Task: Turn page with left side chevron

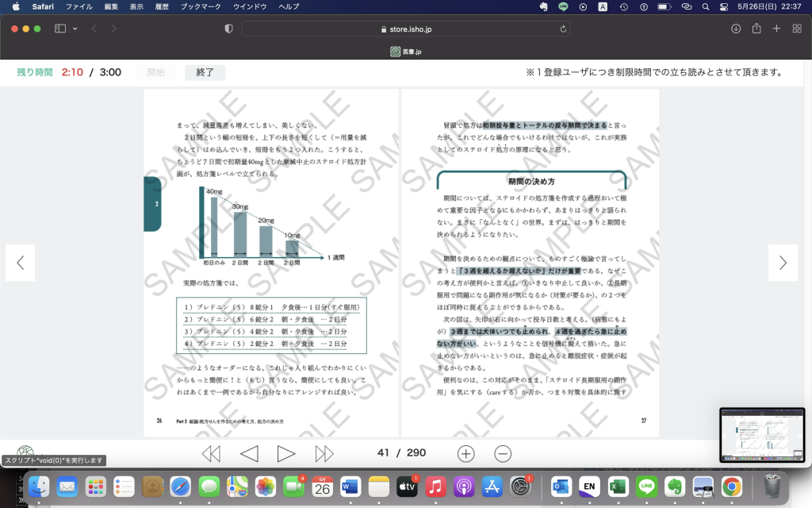Action: 21,263
